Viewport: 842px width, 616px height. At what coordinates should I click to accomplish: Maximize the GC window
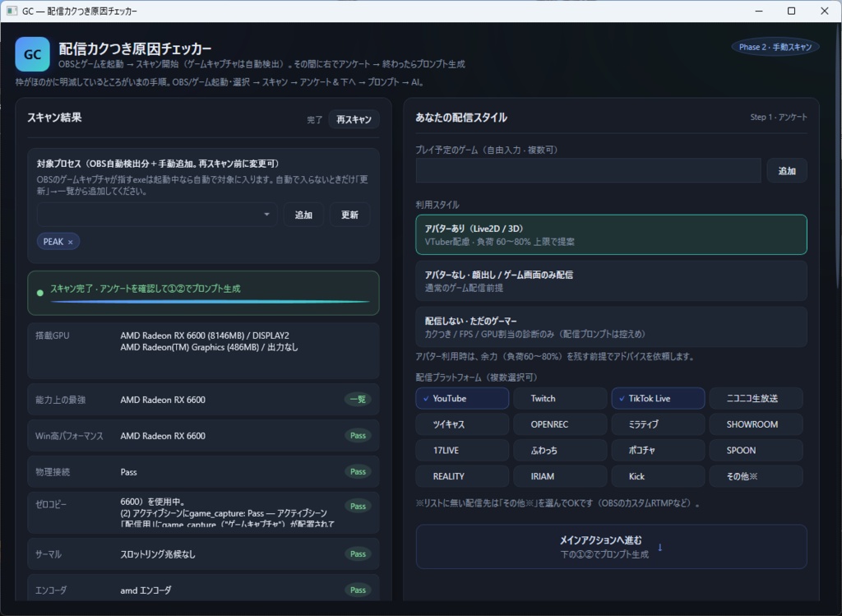click(791, 11)
